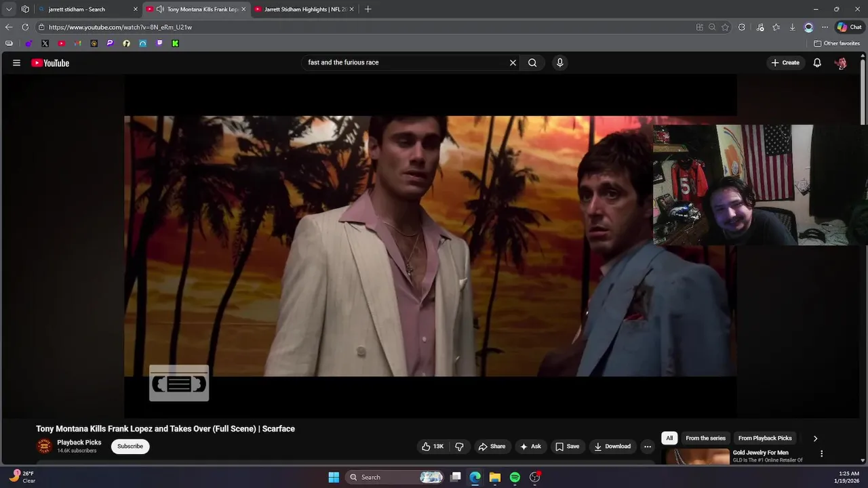Open the Playback Picks channel avatar

click(44, 446)
